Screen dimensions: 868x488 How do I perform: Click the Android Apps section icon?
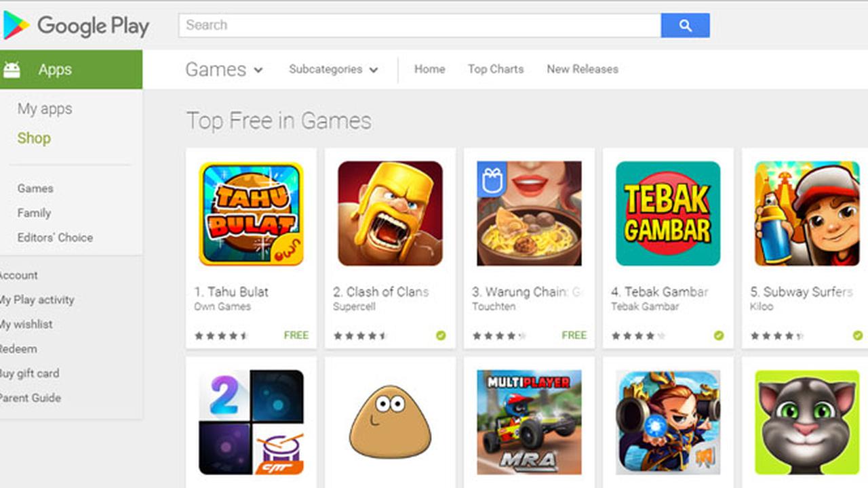click(x=12, y=69)
